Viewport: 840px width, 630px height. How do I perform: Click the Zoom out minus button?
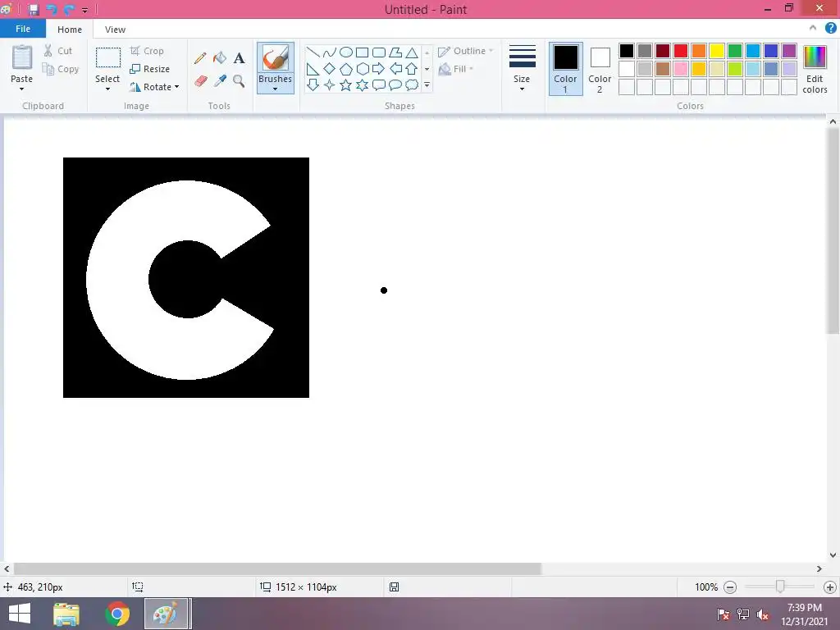click(729, 587)
